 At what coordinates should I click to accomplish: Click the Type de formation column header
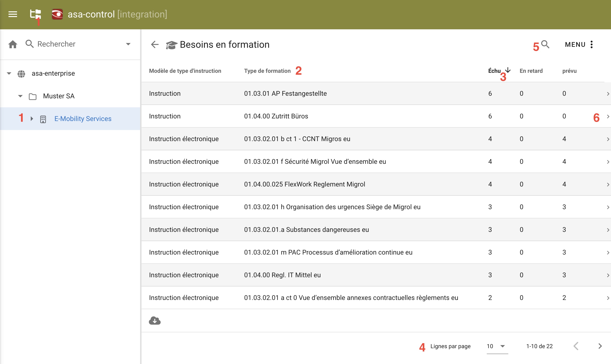pos(267,71)
